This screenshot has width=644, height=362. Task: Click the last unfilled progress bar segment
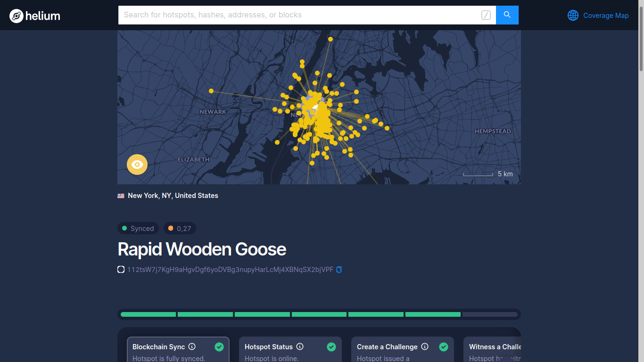click(490, 314)
